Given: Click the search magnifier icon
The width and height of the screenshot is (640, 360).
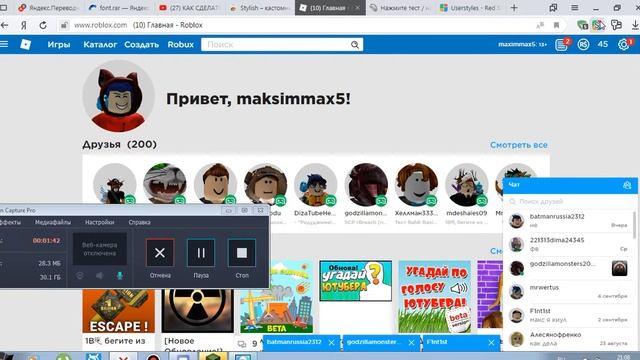Looking at the screenshot, I should click(355, 44).
